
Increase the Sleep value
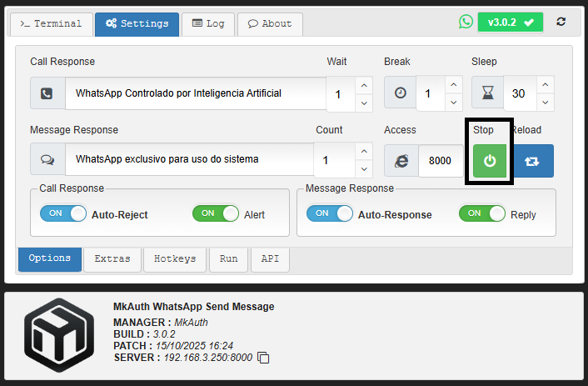[x=546, y=85]
